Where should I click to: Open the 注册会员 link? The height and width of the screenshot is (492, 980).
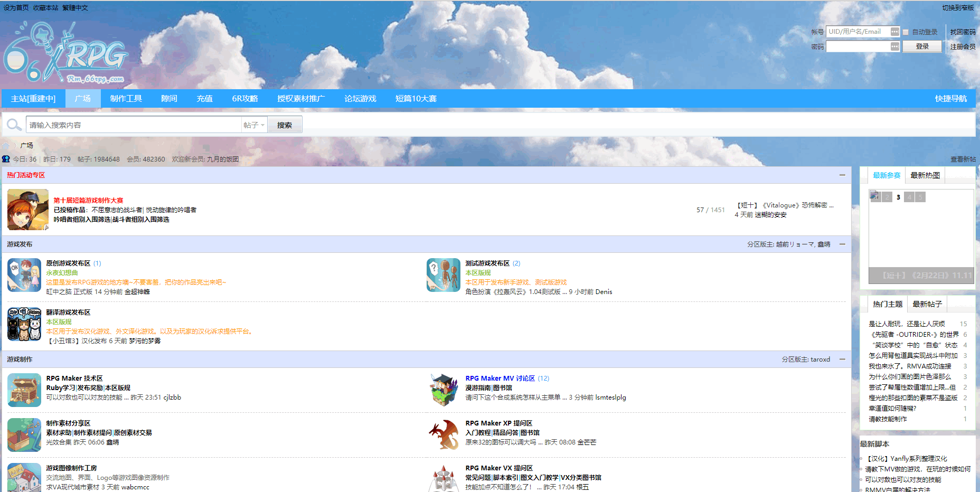963,47
